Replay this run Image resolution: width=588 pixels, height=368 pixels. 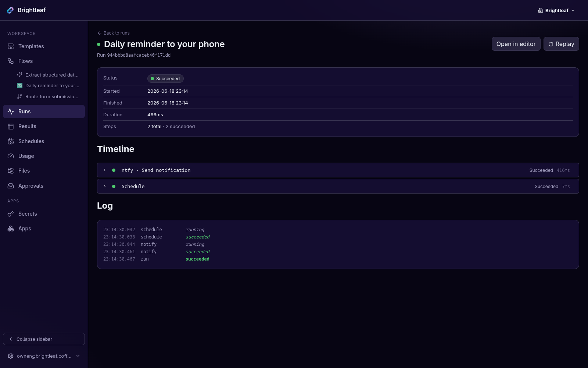561,44
